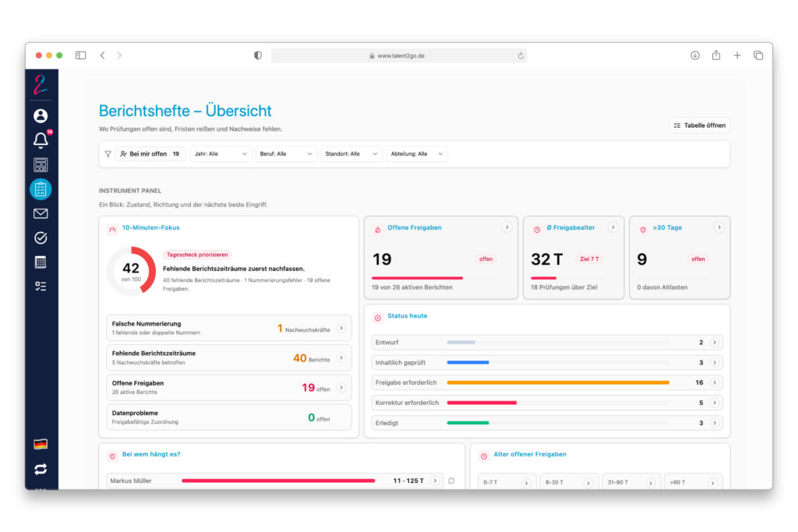Open browser downloads
This screenshot has width=798, height=532.
[694, 55]
